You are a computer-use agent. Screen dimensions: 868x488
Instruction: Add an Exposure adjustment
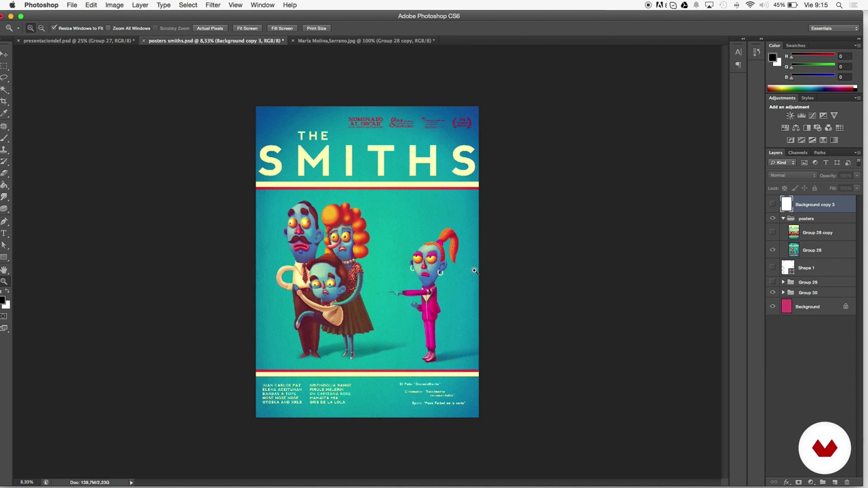[x=823, y=115]
